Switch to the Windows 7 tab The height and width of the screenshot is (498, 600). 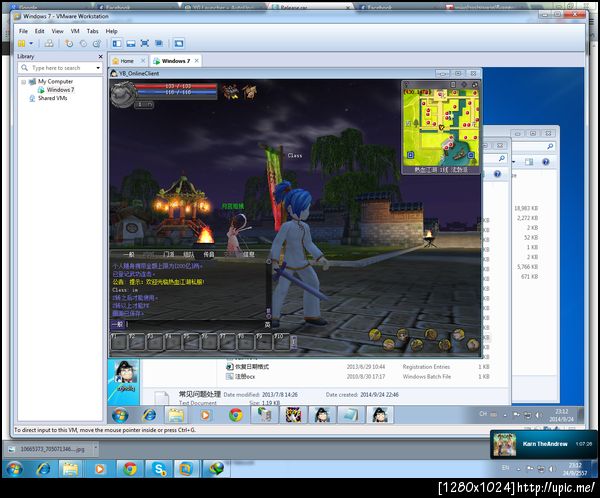click(x=175, y=61)
